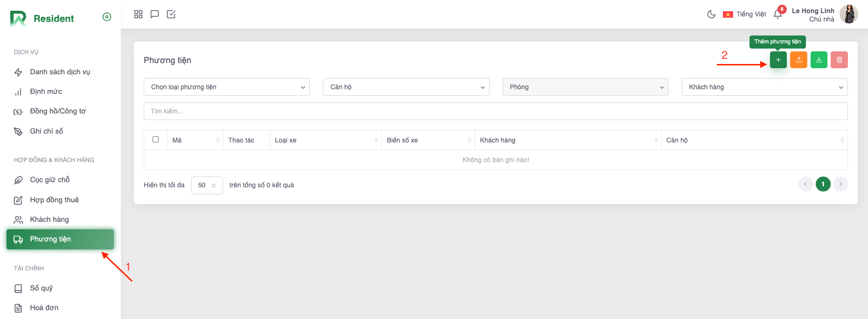Click the 'Tìm kiếm...' search field
This screenshot has width=868, height=319.
(495, 111)
